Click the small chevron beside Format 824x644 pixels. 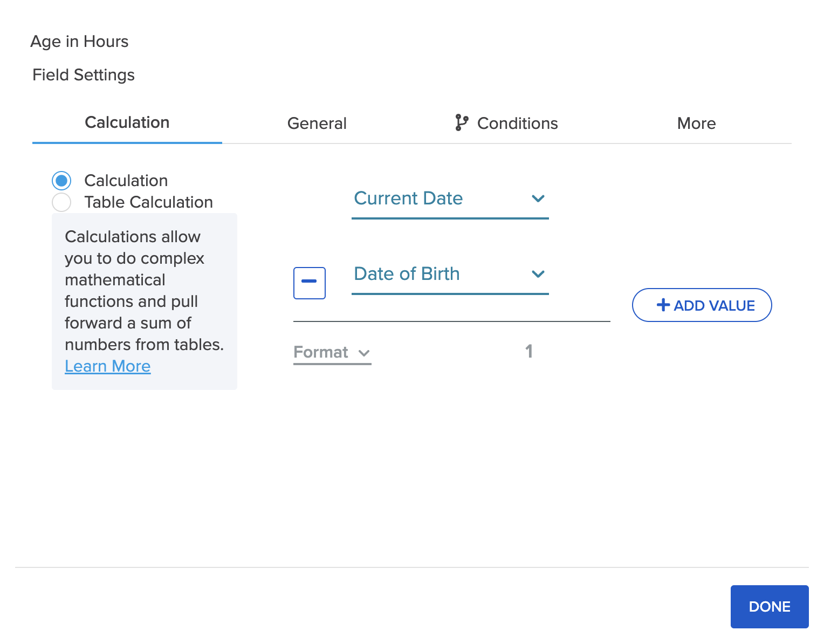pyautogui.click(x=364, y=353)
